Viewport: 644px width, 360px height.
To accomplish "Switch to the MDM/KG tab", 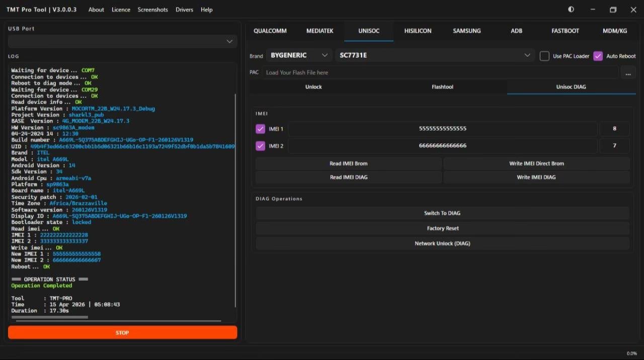I will coord(615,31).
